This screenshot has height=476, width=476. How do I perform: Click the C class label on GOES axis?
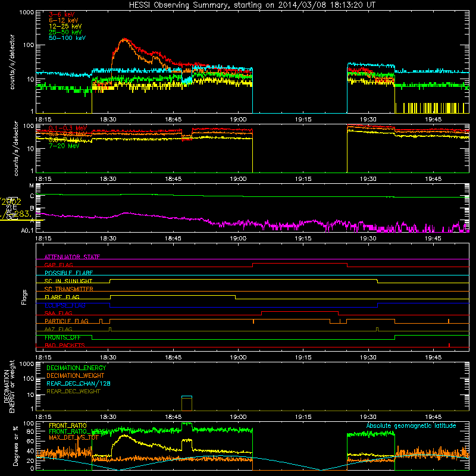32,196
